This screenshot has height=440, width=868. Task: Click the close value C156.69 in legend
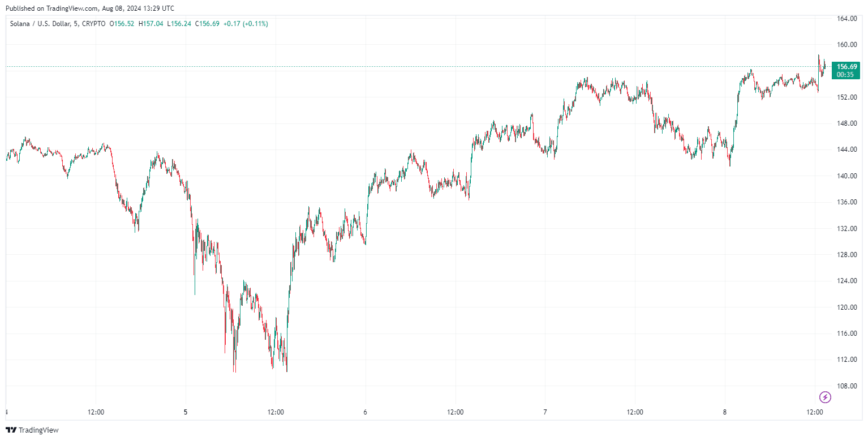208,24
